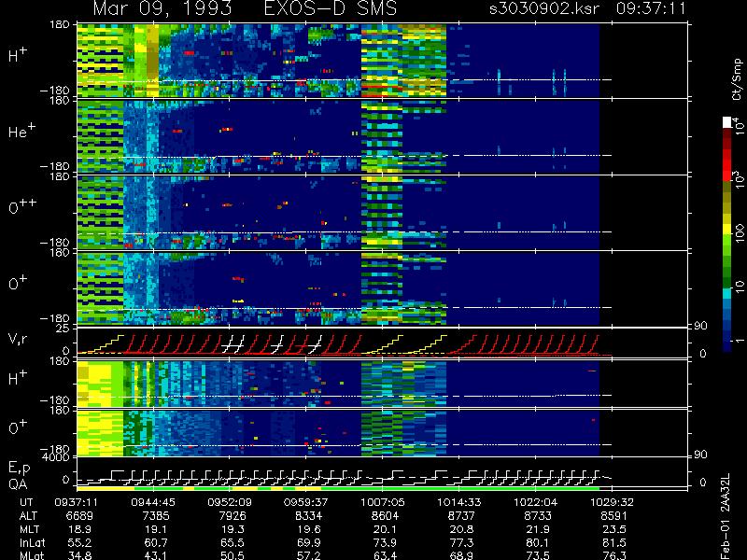Select the 'MLat' row header
Image resolution: width=747 pixels, height=560 pixels.
tap(33, 555)
